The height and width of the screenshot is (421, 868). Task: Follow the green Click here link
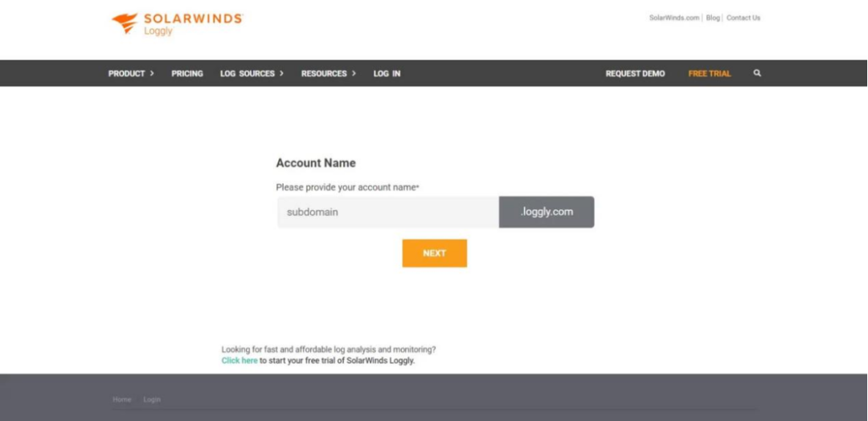tap(240, 361)
